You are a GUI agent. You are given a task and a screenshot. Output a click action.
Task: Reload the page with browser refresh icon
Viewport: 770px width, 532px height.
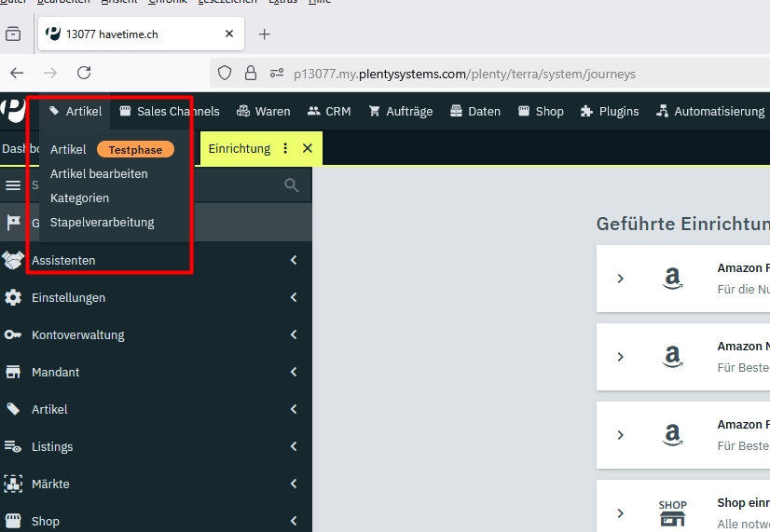point(84,73)
